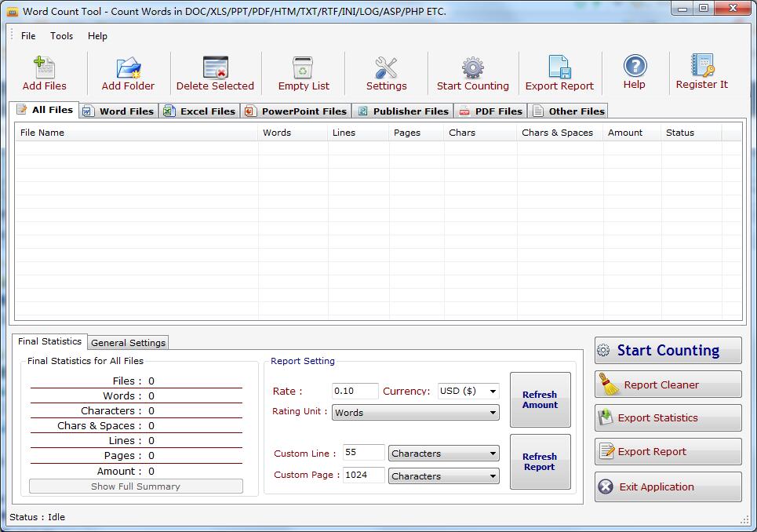This screenshot has height=532, width=757.
Task: Click the Start Counting gear icon in toolbar
Action: (472, 67)
